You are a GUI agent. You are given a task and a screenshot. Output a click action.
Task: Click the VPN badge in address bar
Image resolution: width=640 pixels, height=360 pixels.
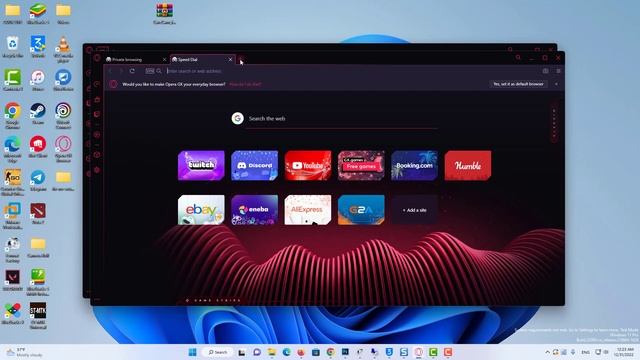150,71
